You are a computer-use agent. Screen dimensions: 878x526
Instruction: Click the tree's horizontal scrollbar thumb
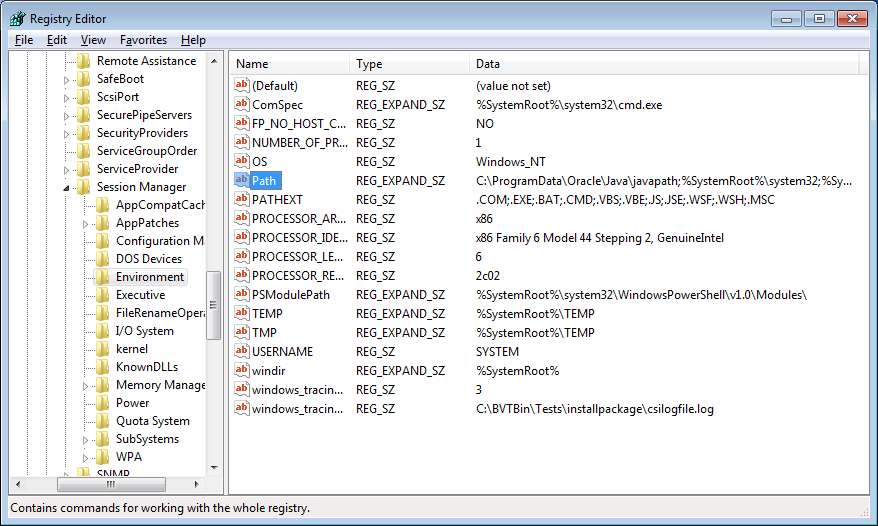pos(111,484)
